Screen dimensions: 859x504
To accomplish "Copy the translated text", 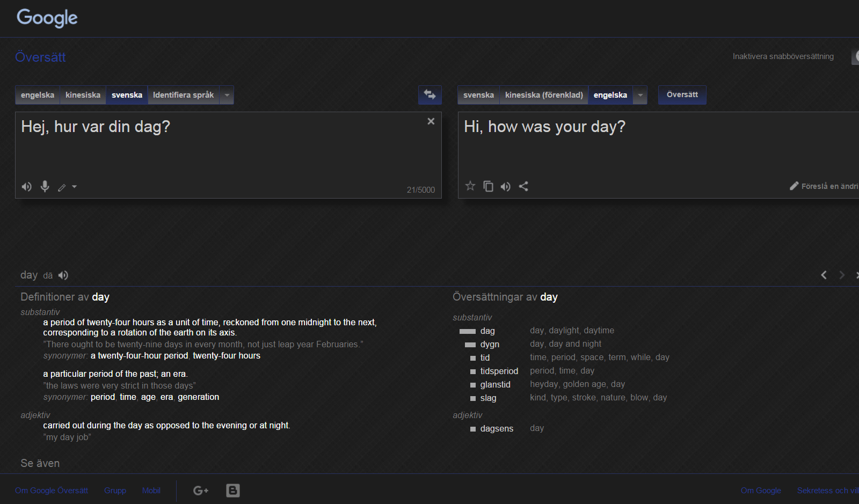I will coord(488,186).
